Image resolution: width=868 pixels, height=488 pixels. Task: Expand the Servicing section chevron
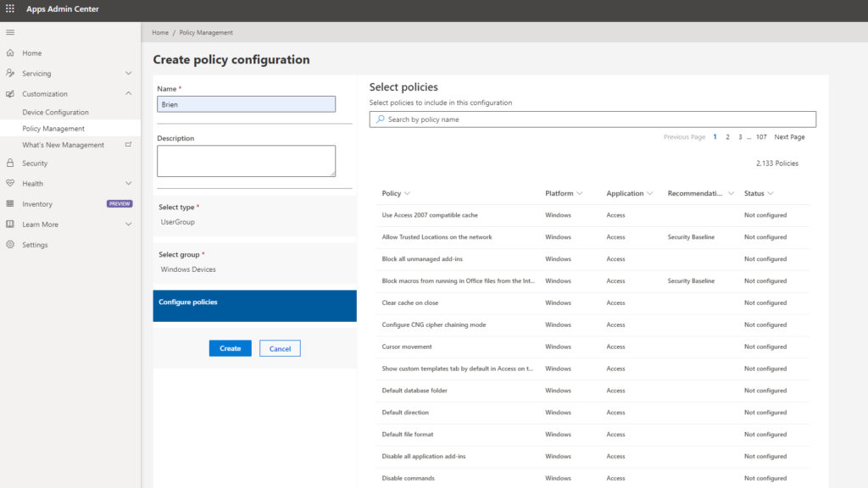[x=129, y=73]
